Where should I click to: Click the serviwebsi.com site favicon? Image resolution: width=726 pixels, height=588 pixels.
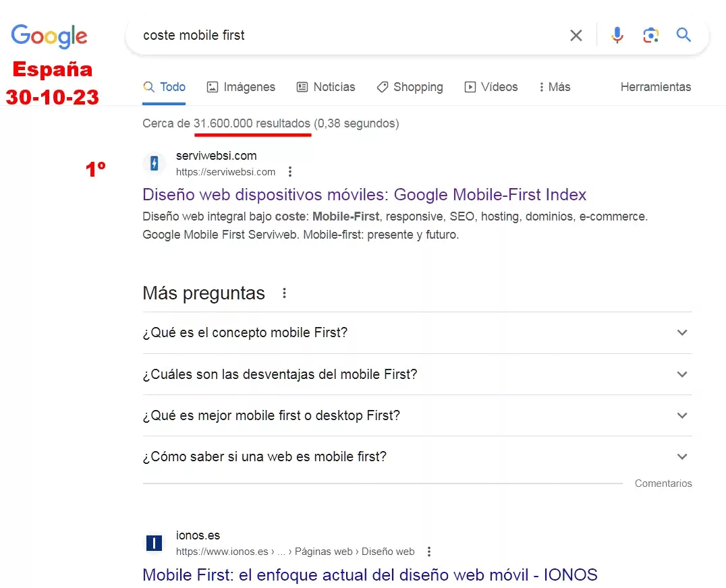[x=155, y=164]
